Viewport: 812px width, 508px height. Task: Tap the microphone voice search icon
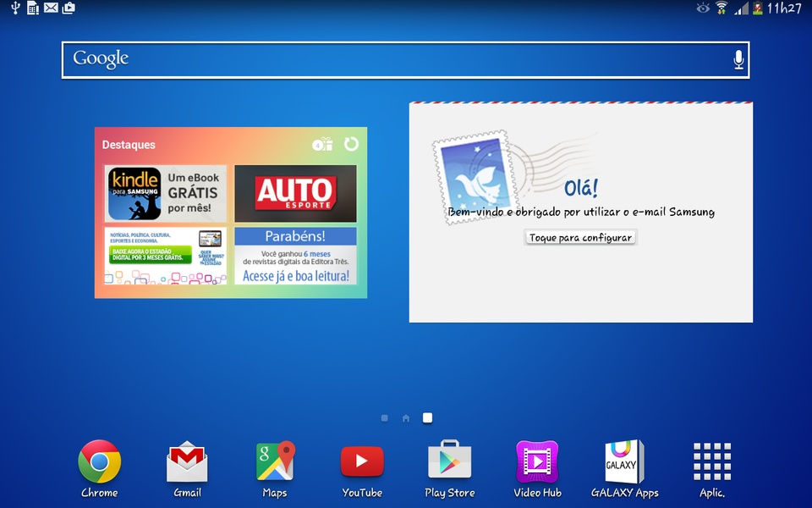coord(738,60)
